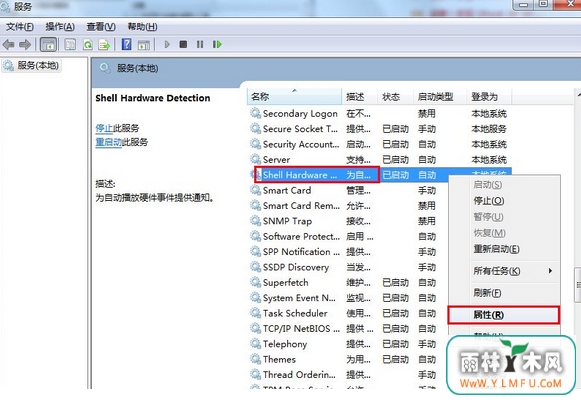
Task: Open the 操作(A) menu
Action: (x=60, y=27)
